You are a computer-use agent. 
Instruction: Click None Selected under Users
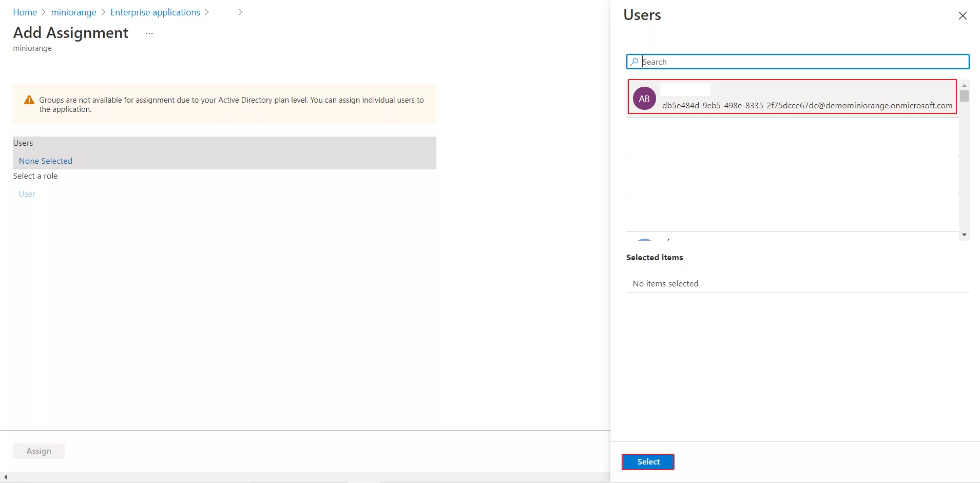coord(45,161)
